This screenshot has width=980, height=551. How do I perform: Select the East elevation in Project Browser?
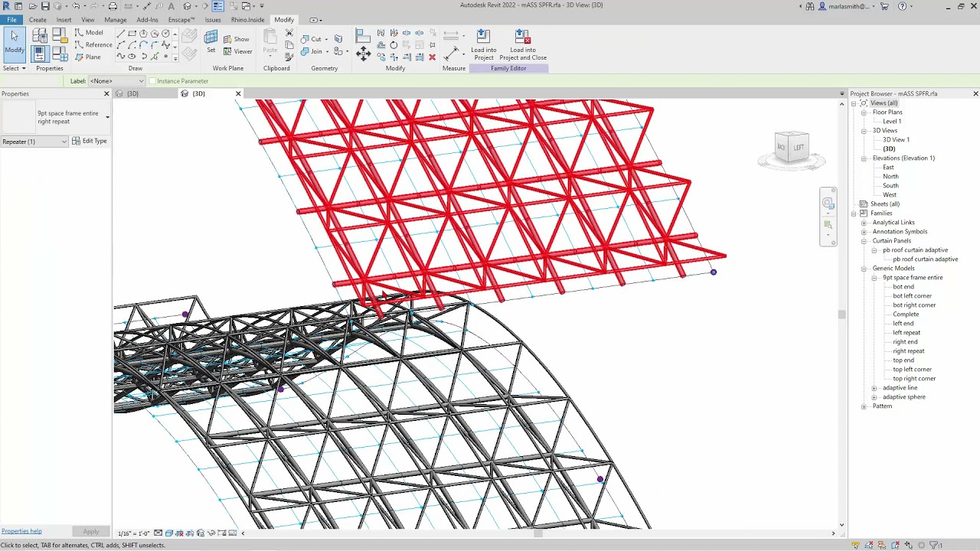tap(888, 168)
